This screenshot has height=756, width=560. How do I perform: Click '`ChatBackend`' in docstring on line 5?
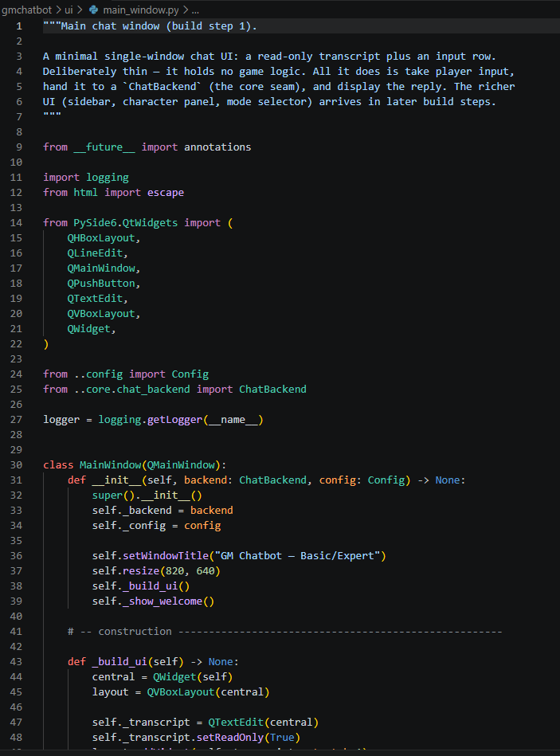pyautogui.click(x=163, y=86)
